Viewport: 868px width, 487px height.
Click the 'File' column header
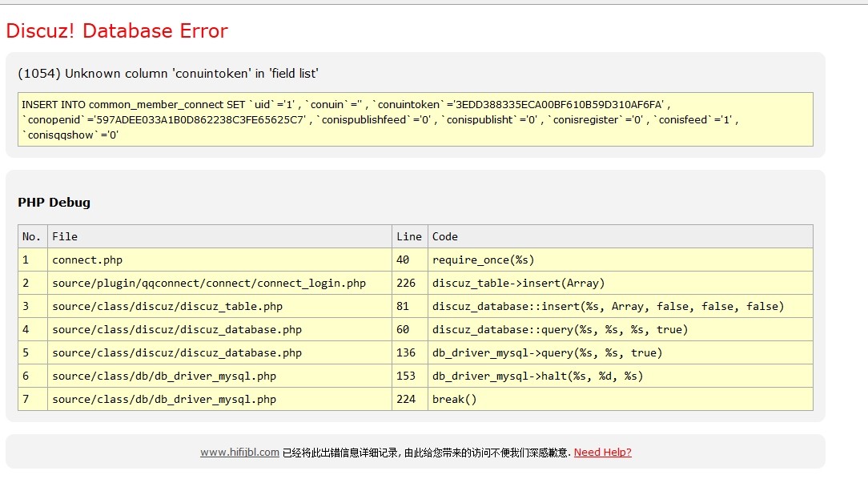tap(65, 237)
